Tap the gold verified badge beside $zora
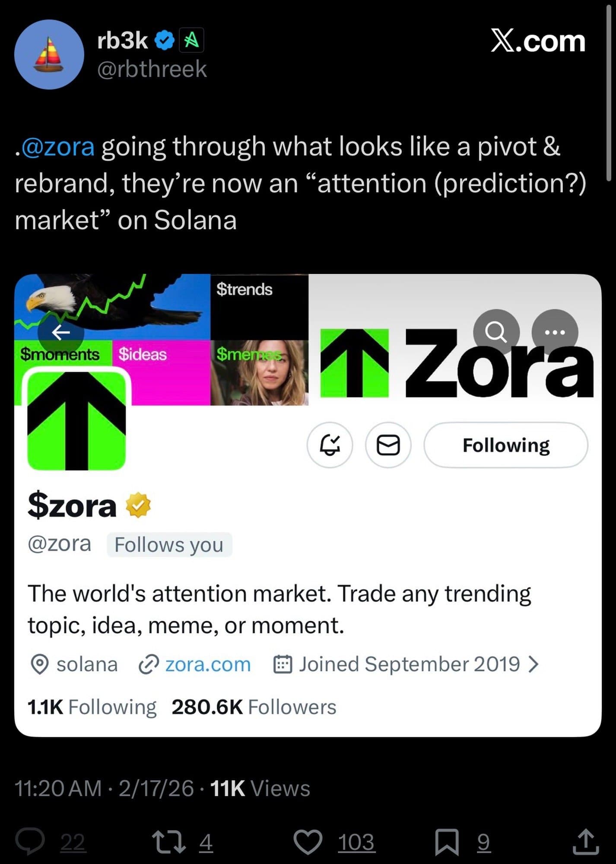 [x=138, y=505]
